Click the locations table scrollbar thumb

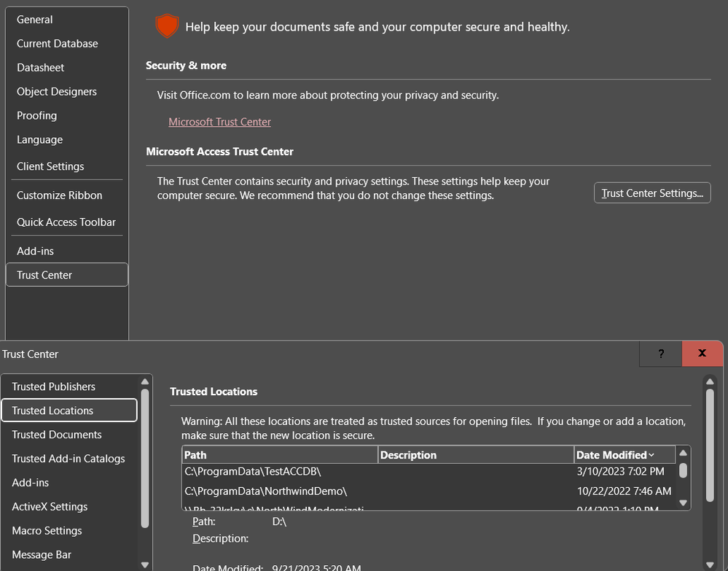click(683, 470)
